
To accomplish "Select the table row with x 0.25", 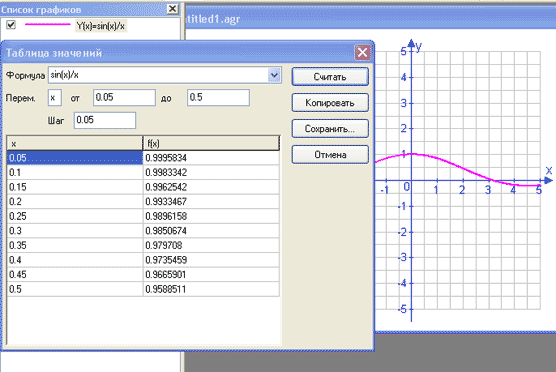I will click(x=143, y=216).
